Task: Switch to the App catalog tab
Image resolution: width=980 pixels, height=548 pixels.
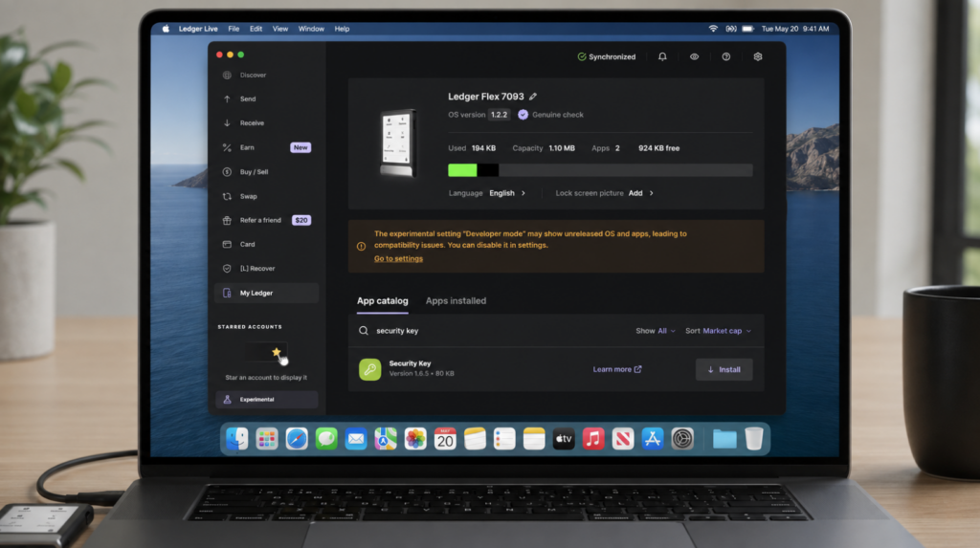Action: tap(383, 300)
